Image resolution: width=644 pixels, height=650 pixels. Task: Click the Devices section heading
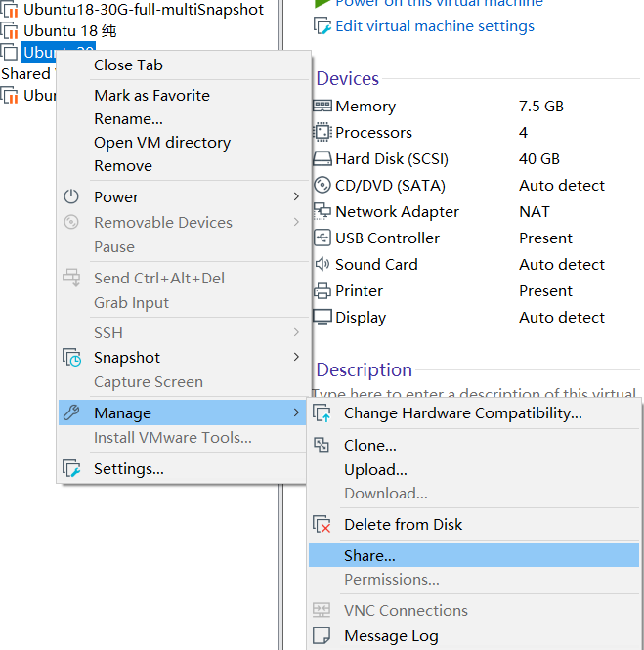tap(347, 78)
